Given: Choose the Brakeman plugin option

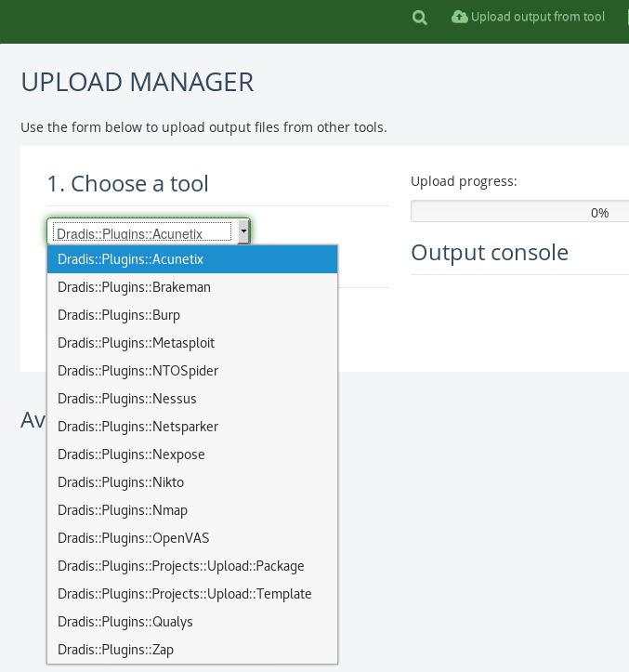Looking at the screenshot, I should (192, 287).
